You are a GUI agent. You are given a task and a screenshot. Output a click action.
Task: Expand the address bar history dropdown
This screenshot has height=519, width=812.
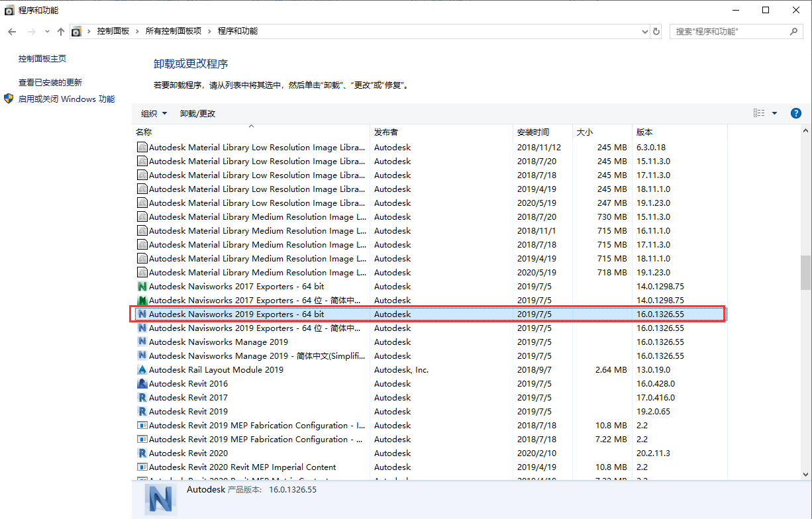tap(646, 31)
